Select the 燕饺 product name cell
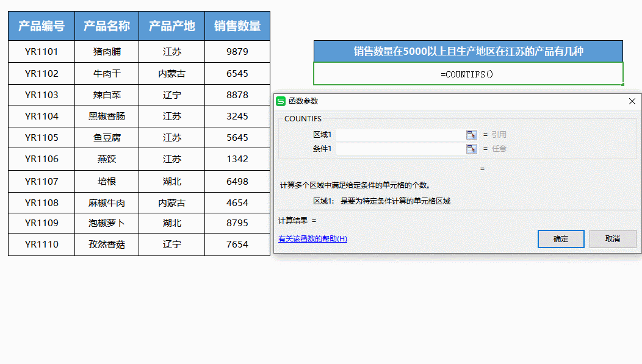 click(x=107, y=159)
